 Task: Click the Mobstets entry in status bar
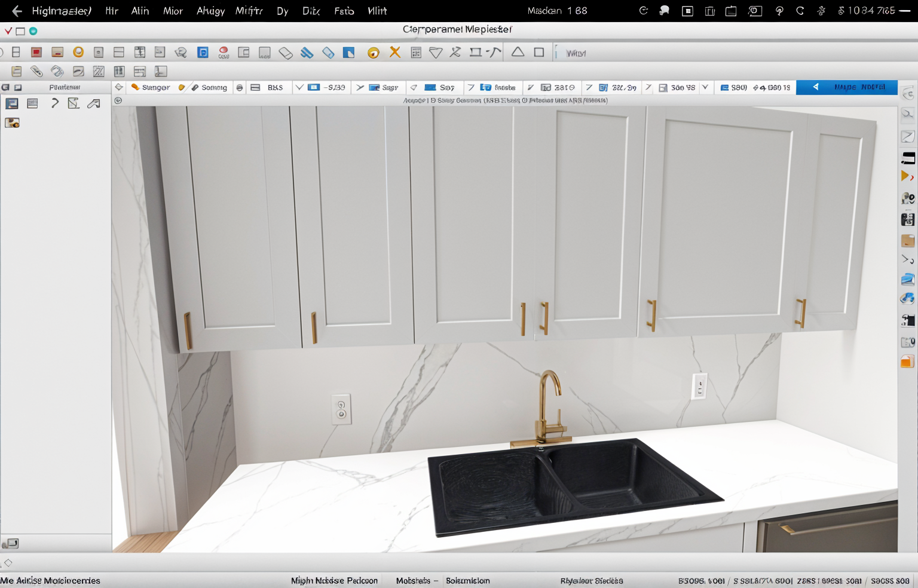pyautogui.click(x=413, y=580)
